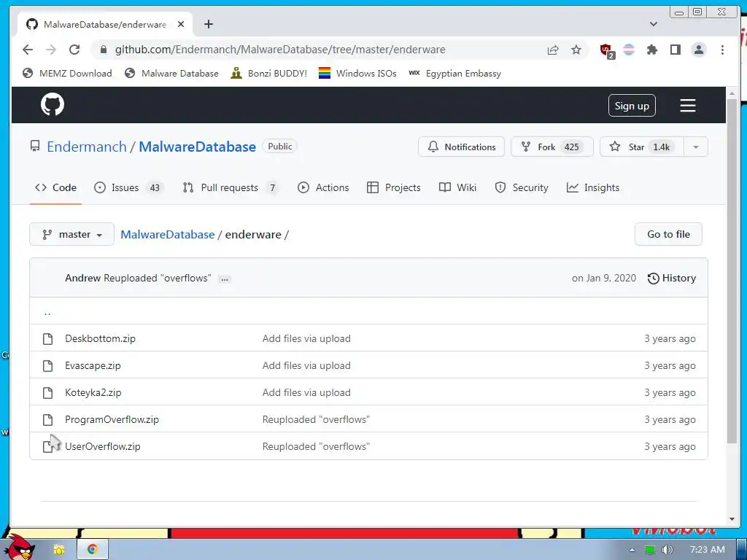Open the Pull requests tab
The width and height of the screenshot is (747, 560).
(231, 187)
